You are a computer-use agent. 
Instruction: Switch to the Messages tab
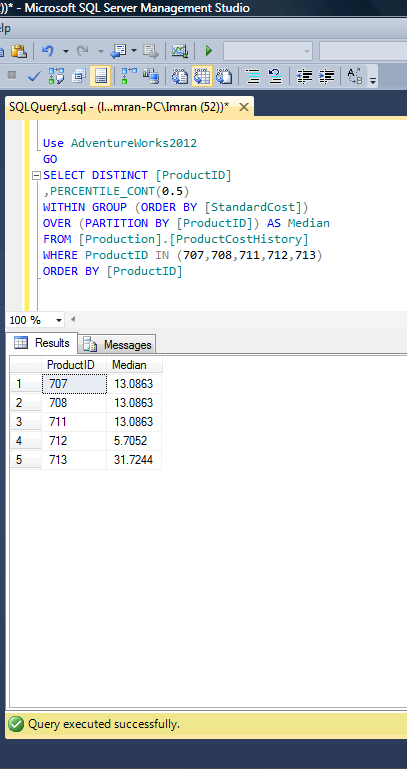pos(117,344)
